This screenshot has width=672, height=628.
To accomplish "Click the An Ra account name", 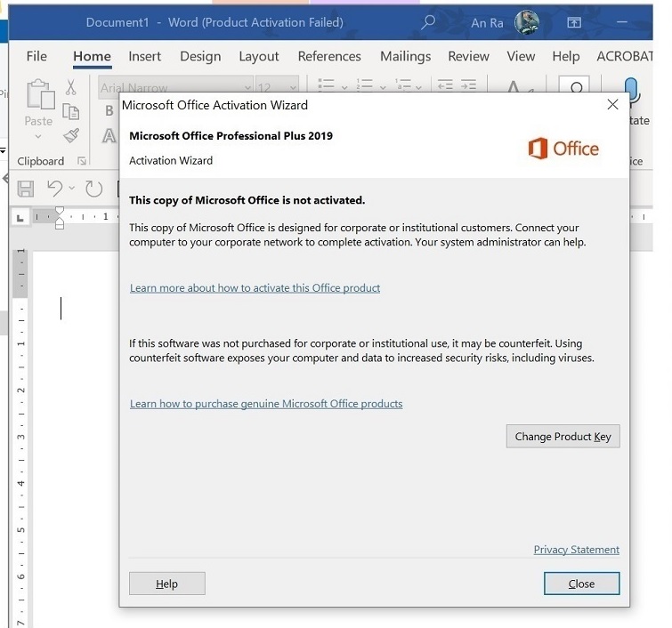I will [487, 23].
